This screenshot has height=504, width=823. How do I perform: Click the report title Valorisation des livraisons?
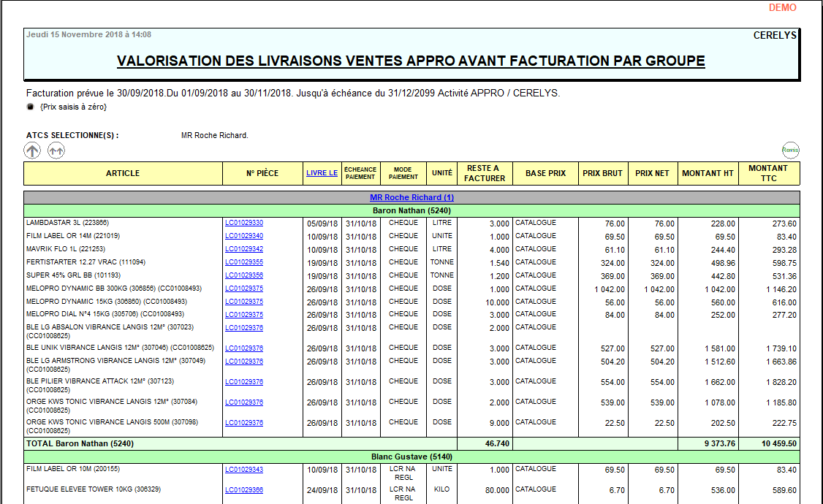pos(411,61)
